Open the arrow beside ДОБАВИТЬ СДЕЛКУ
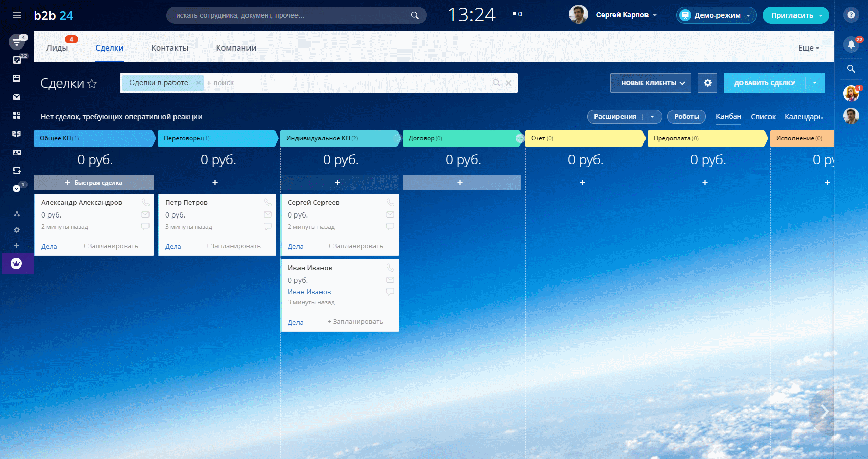Image resolution: width=868 pixels, height=459 pixels. (815, 83)
